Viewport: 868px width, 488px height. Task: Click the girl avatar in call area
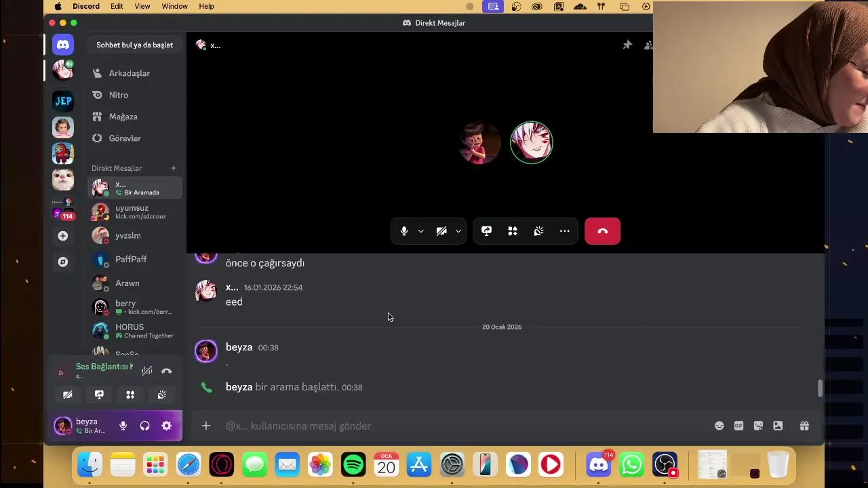pyautogui.click(x=480, y=143)
